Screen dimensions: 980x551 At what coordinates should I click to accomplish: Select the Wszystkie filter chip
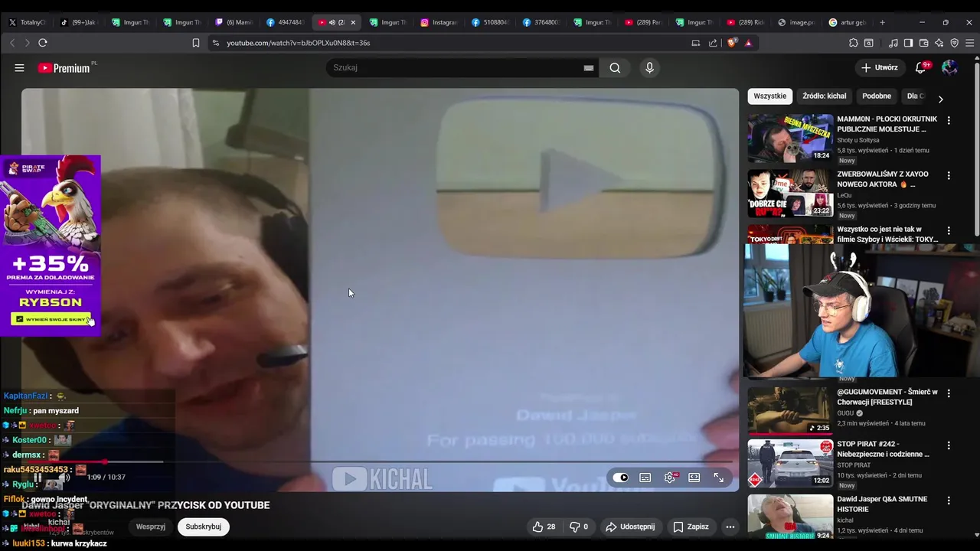tap(769, 96)
